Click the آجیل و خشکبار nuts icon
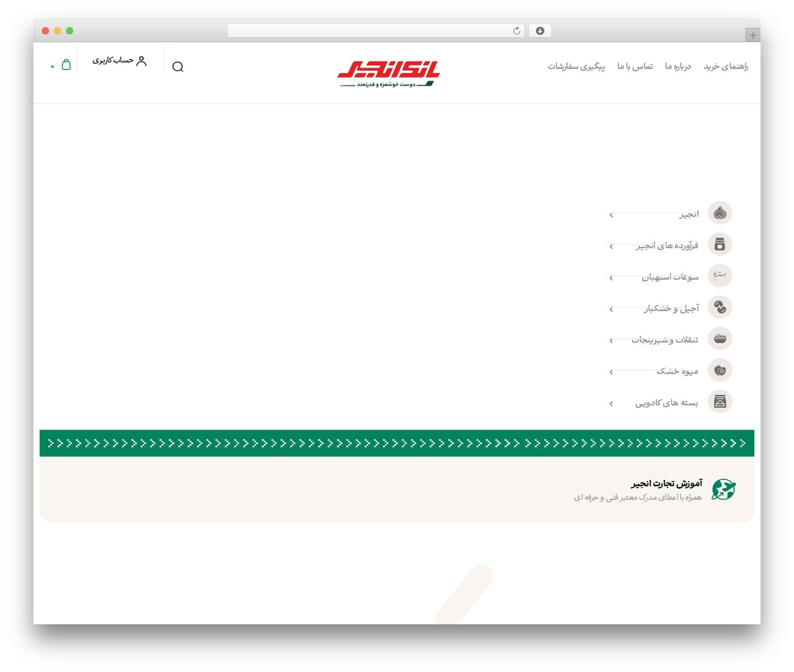This screenshot has width=794, height=672. pos(720,307)
